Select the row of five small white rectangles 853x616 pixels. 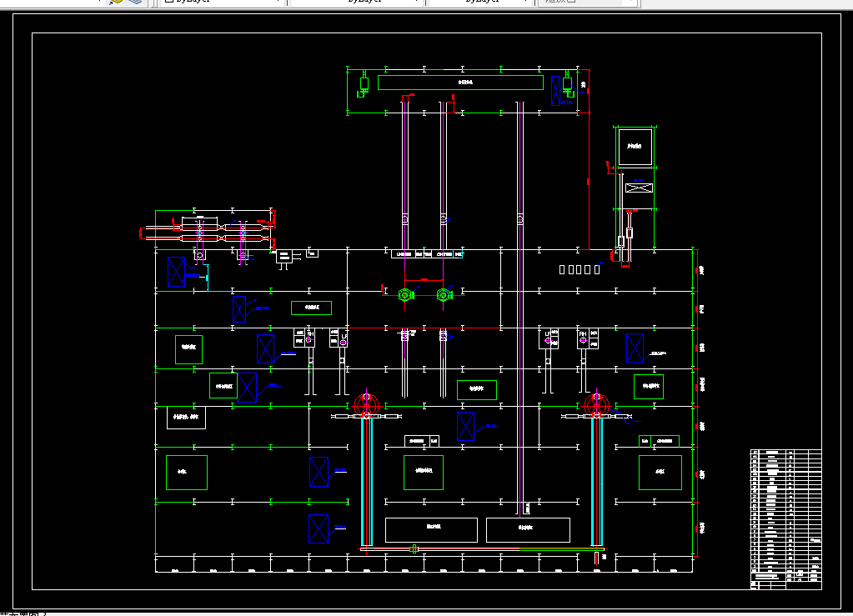click(x=580, y=269)
